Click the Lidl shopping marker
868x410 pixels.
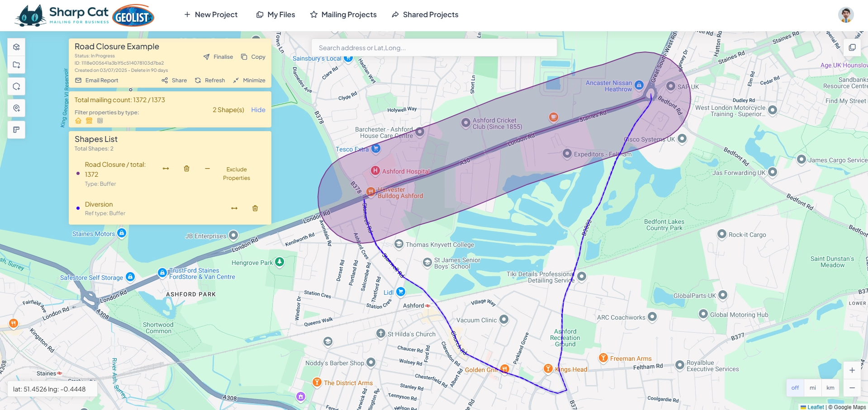tap(401, 292)
